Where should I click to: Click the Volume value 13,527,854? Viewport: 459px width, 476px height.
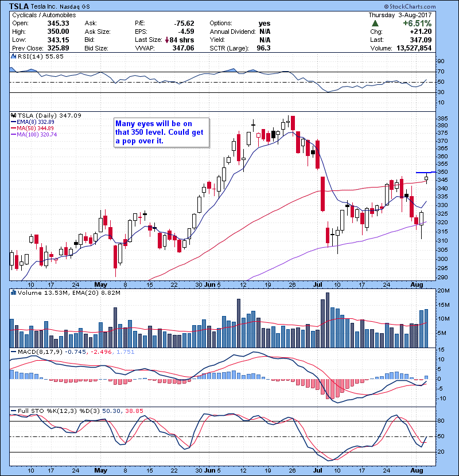pos(414,48)
